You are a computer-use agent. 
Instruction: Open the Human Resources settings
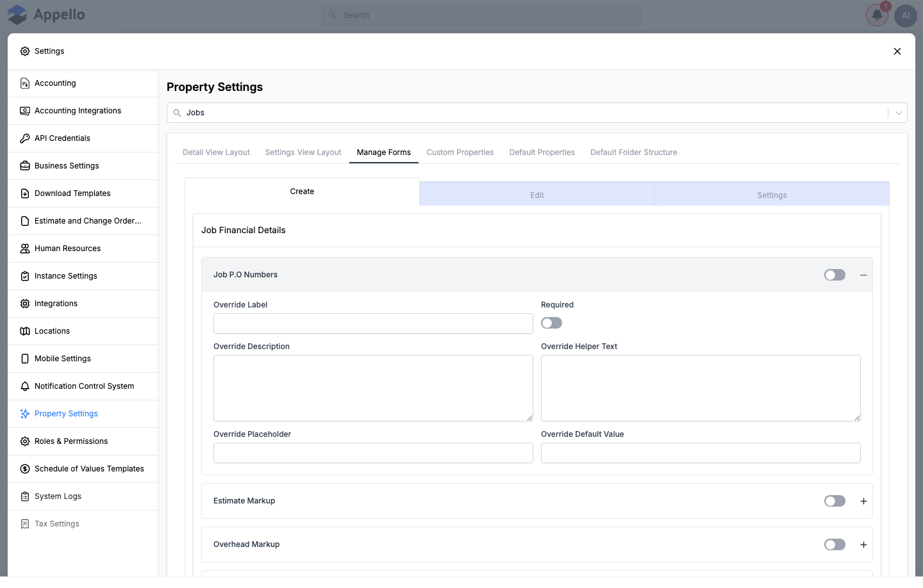(83, 249)
